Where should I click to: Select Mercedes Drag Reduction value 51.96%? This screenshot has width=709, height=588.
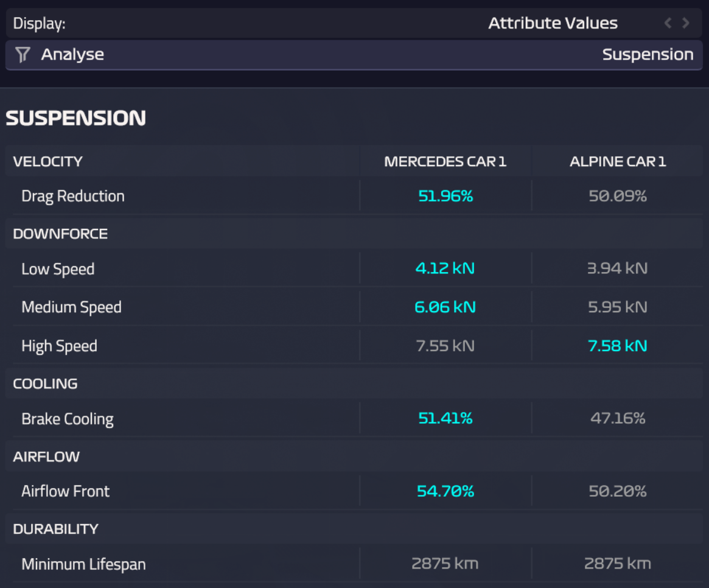coord(445,196)
